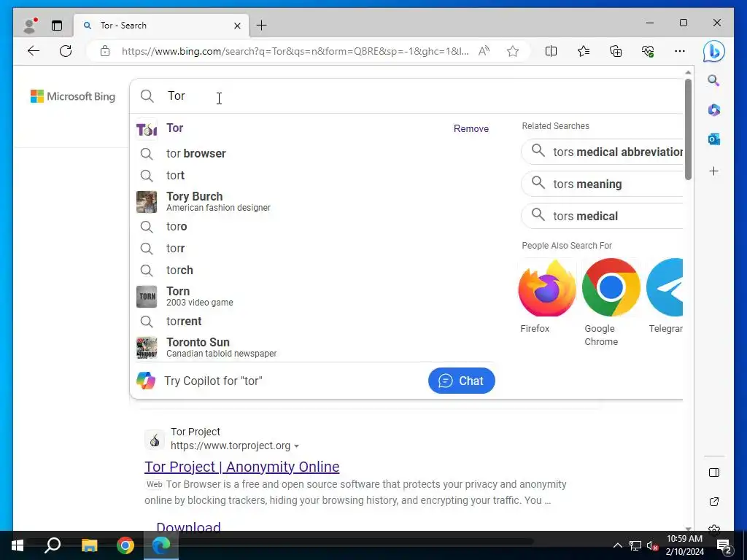This screenshot has height=560, width=747.
Task: Open Collections icon
Action: (x=616, y=51)
